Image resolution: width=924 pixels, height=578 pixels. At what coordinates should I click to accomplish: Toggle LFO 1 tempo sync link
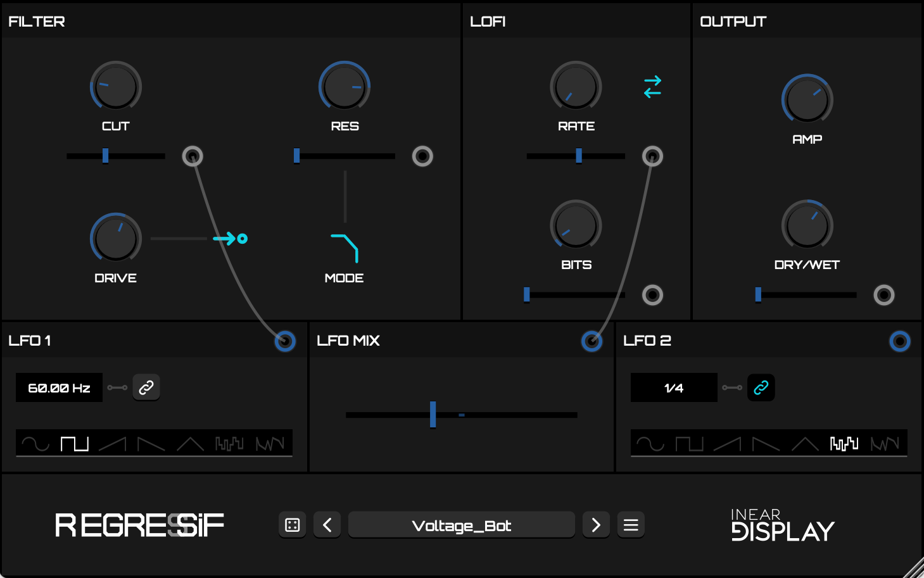146,387
